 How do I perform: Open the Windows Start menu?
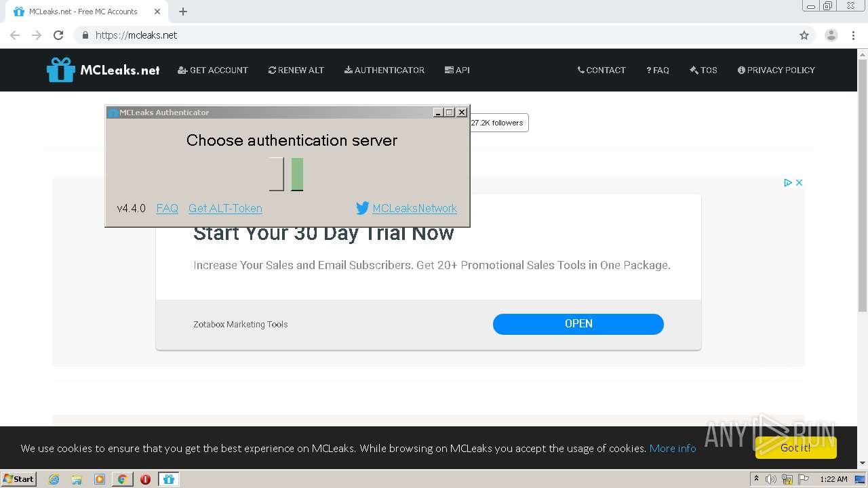[x=19, y=479]
